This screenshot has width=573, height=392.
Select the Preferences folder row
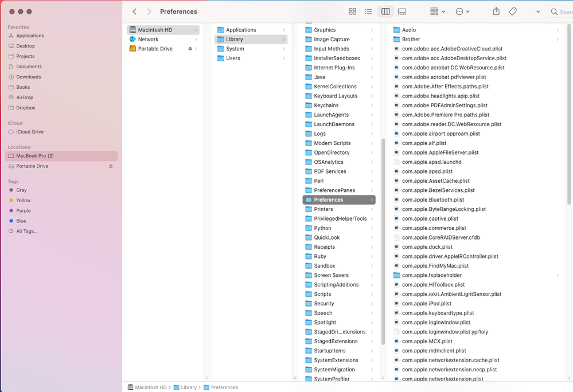click(339, 200)
